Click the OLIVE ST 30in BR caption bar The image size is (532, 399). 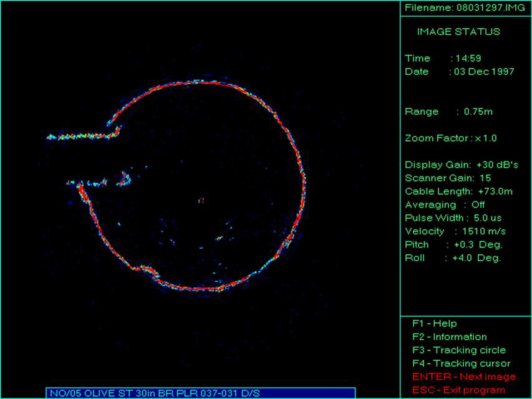[x=201, y=393]
